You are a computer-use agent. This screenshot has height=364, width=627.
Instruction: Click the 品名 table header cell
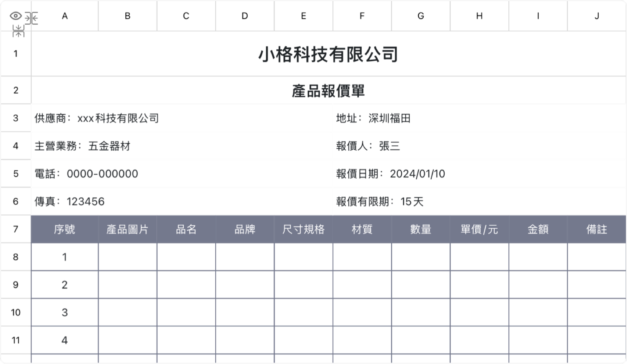186,229
